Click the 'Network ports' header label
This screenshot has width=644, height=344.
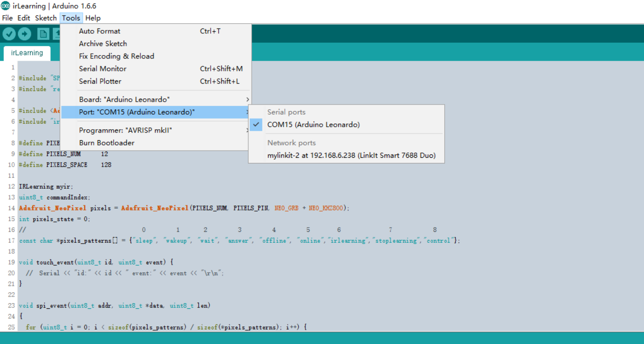click(x=292, y=143)
